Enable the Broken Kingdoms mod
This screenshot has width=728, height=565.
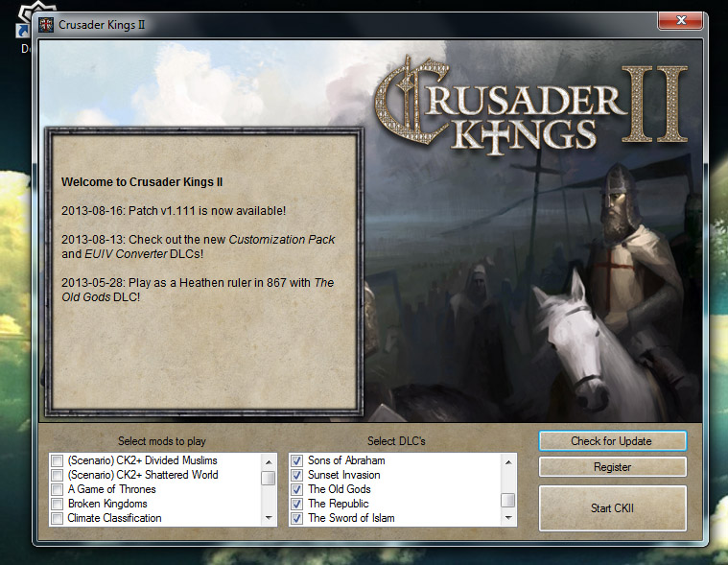click(x=58, y=504)
